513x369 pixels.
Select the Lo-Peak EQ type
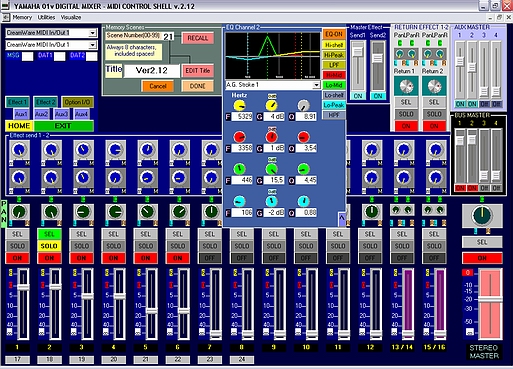334,105
